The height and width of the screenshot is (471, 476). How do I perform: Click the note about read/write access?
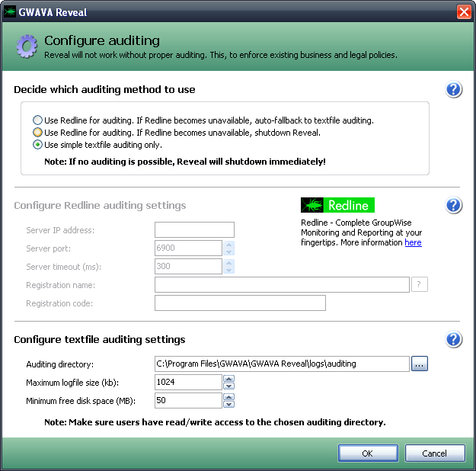pos(215,422)
